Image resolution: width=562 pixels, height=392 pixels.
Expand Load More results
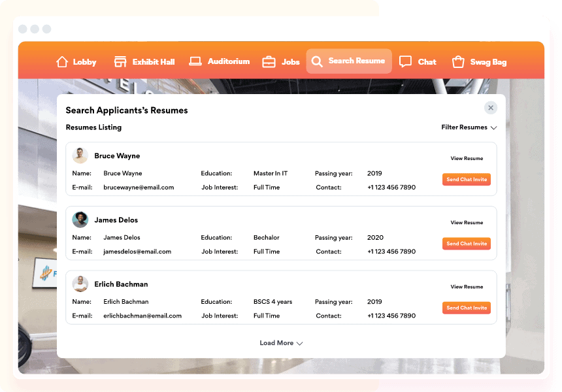point(281,342)
